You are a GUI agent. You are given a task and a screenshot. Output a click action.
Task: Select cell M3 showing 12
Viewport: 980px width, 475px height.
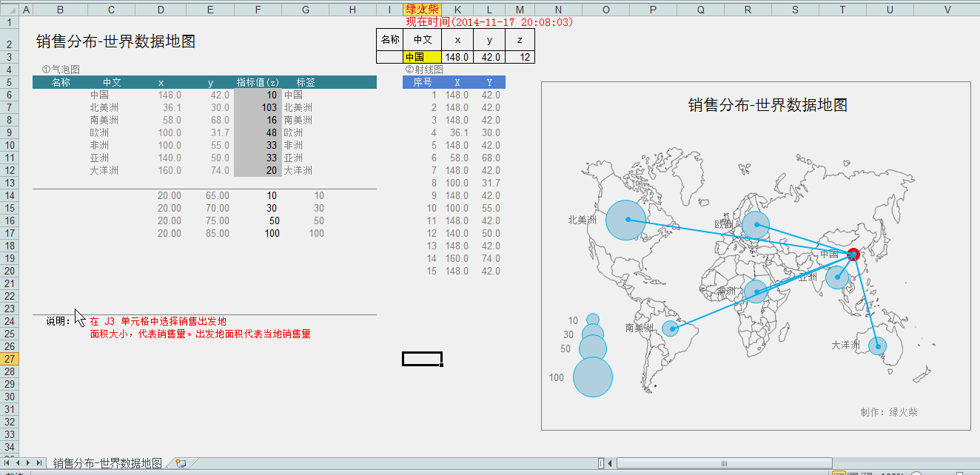[520, 57]
